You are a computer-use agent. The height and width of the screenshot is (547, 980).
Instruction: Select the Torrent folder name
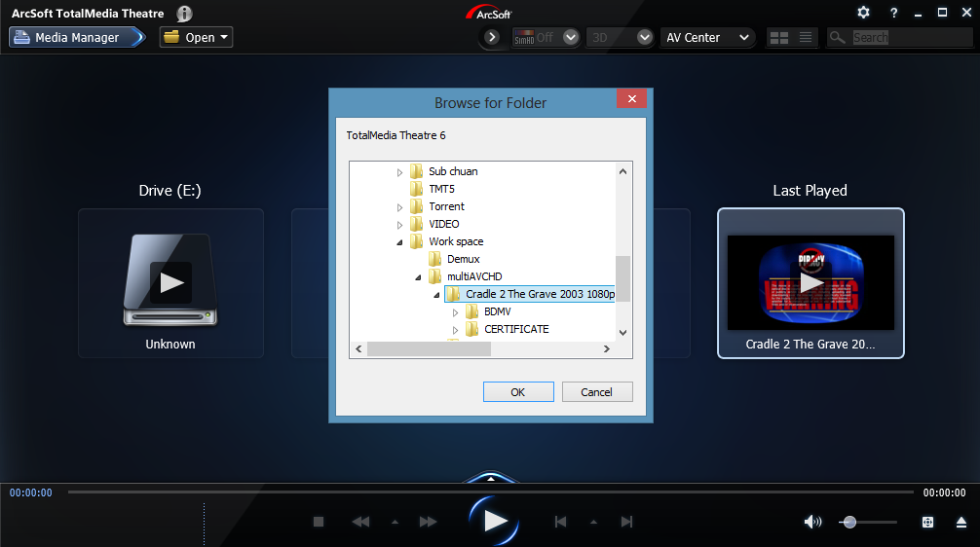click(x=446, y=206)
